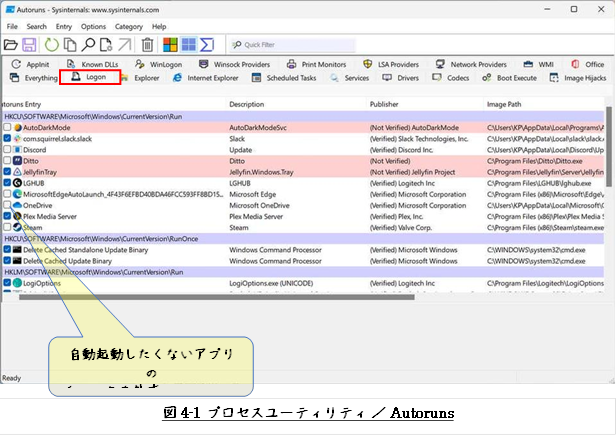This screenshot has width=616, height=435.
Task: Open the File menu
Action: pyautogui.click(x=12, y=26)
